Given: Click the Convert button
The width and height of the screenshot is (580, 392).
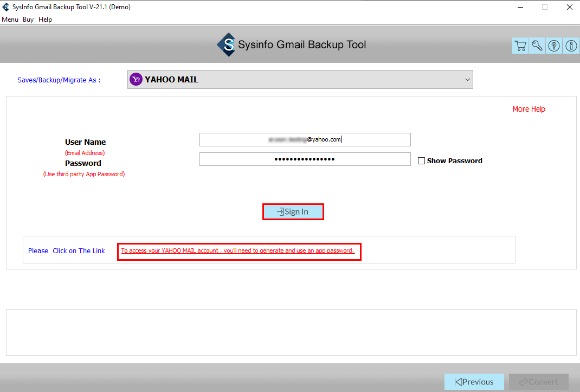Looking at the screenshot, I should 539,382.
